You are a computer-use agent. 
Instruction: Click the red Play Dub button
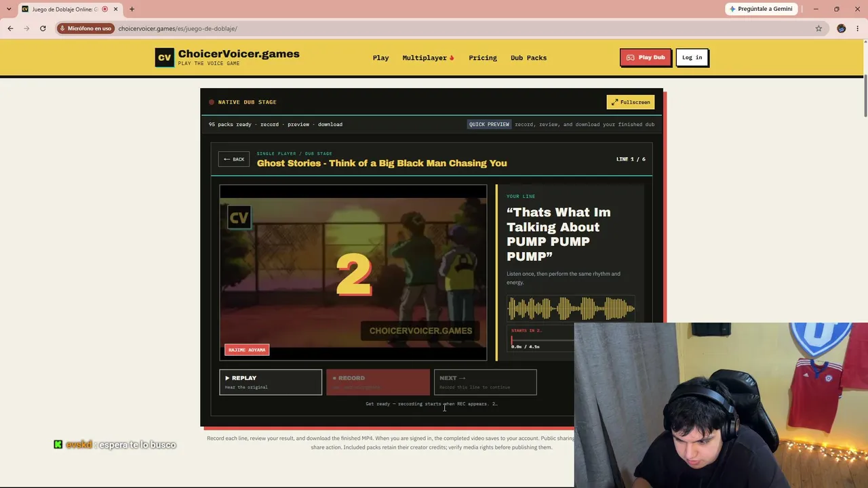pos(646,58)
